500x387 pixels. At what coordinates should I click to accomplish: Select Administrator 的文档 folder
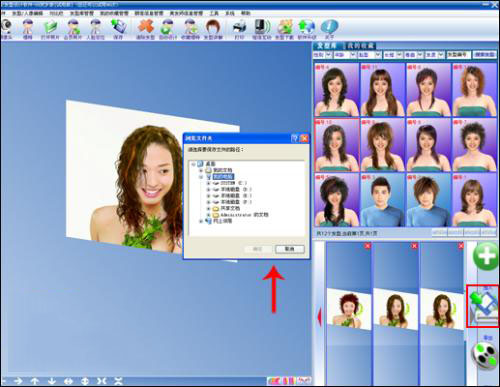(244, 215)
